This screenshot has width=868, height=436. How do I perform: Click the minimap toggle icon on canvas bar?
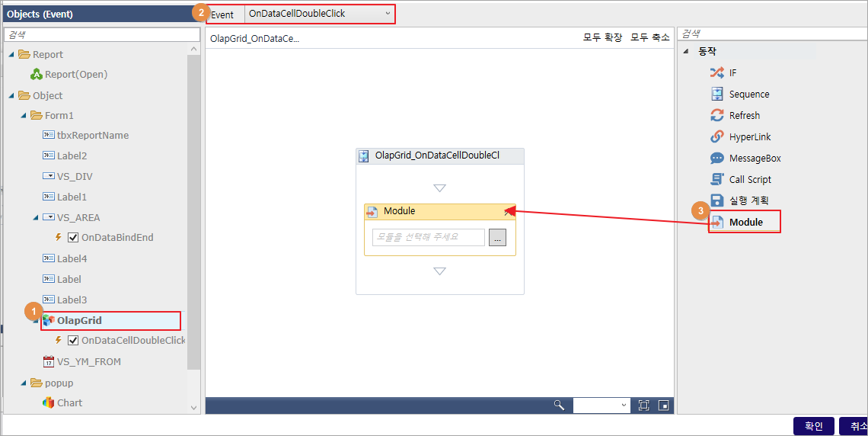click(663, 405)
